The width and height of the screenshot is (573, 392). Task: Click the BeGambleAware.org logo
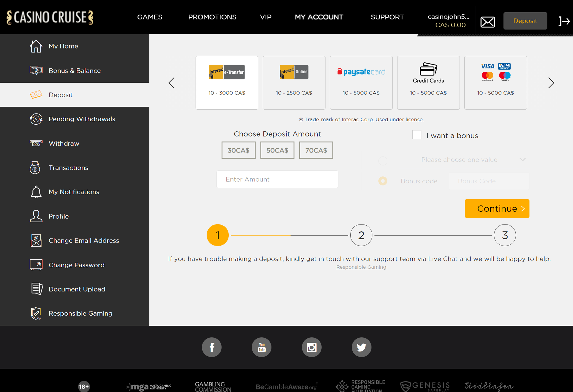(287, 386)
